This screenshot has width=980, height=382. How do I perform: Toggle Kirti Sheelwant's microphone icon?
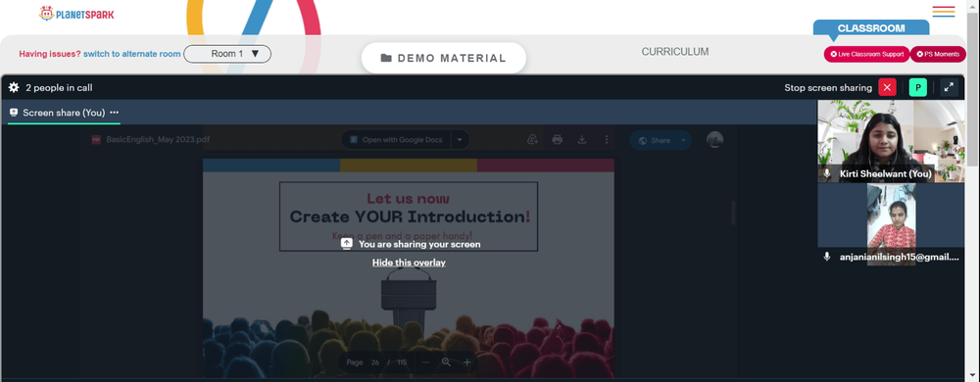coord(827,174)
